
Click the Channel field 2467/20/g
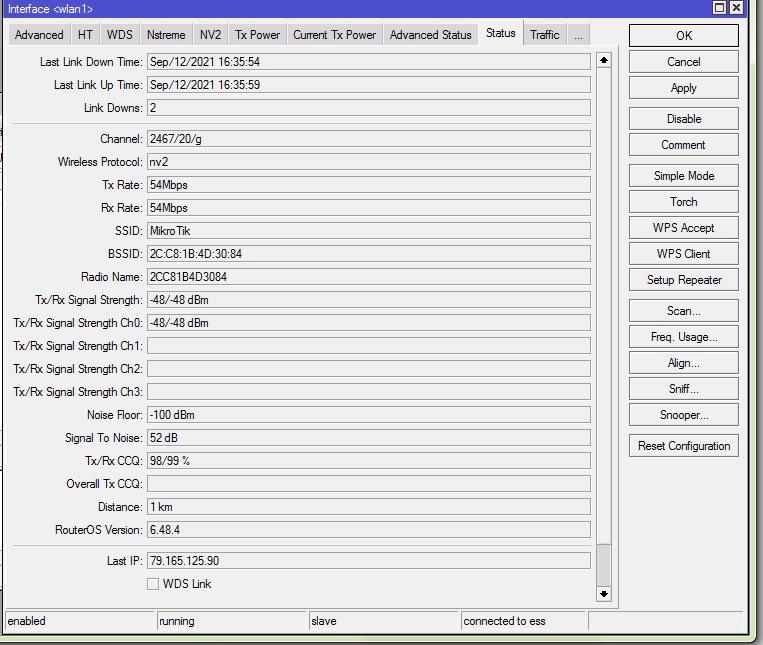(369, 139)
